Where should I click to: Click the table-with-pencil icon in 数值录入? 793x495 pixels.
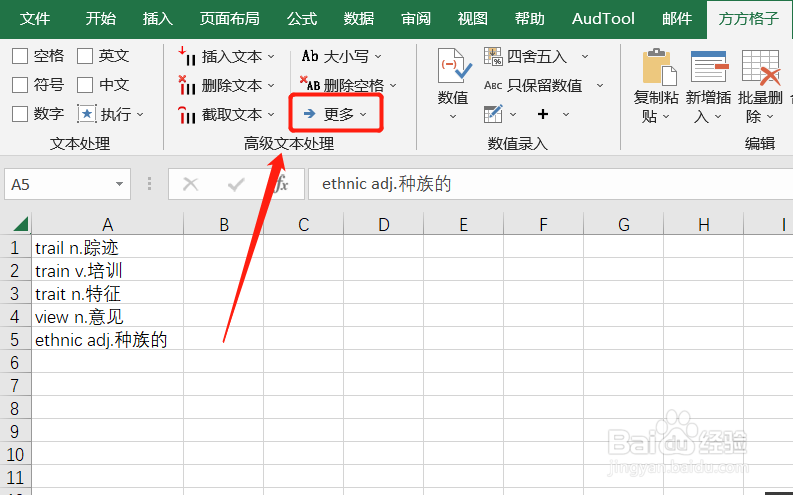click(493, 114)
